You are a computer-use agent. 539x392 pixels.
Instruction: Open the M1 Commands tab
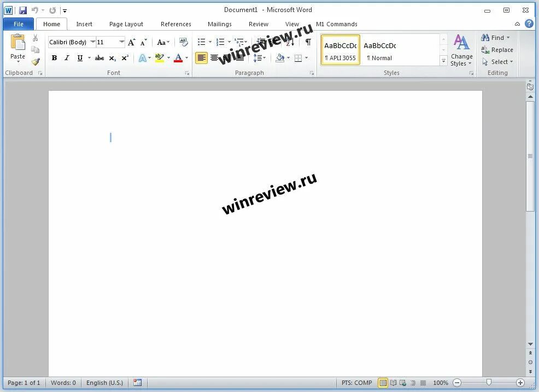(x=337, y=24)
